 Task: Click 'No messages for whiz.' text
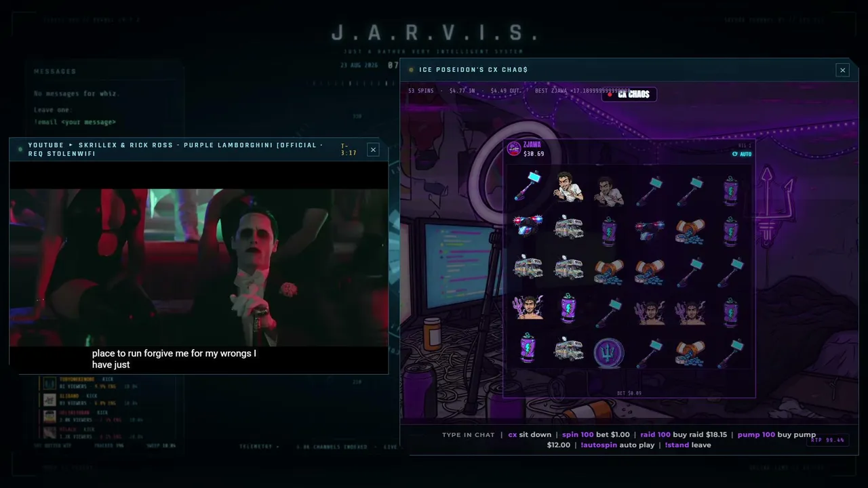(x=77, y=94)
